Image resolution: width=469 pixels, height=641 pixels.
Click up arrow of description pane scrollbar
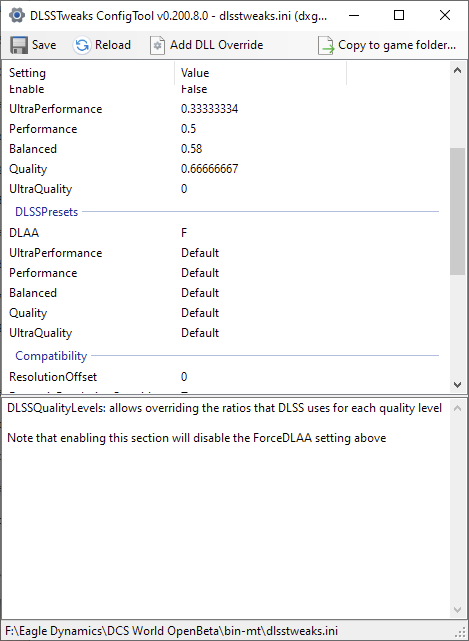458,408
